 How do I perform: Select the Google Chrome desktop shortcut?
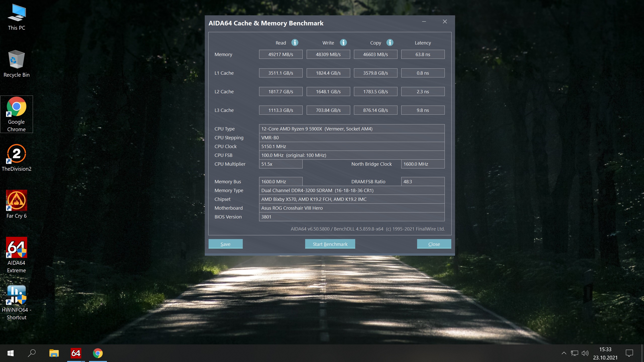[x=17, y=114]
